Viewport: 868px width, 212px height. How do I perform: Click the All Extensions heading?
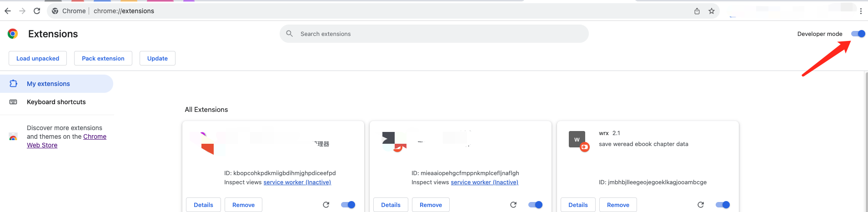click(x=206, y=110)
